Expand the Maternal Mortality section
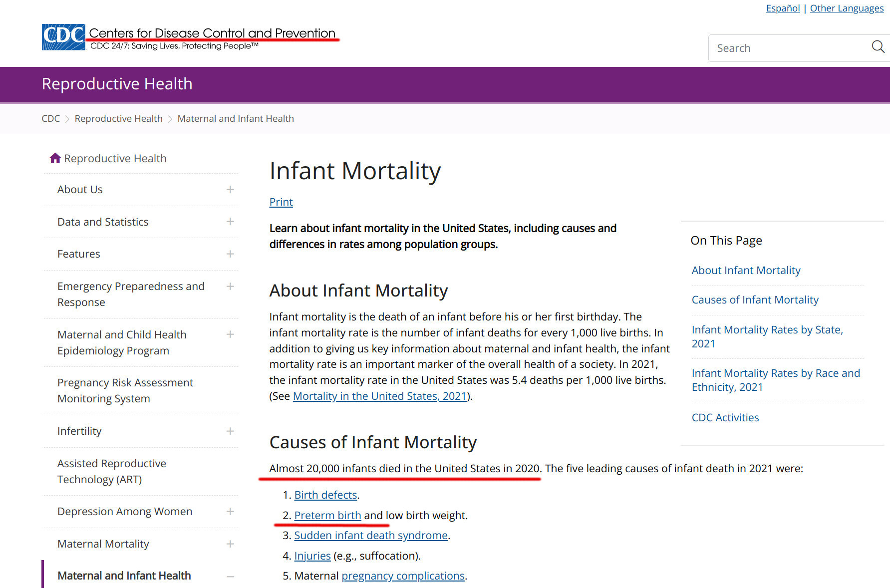This screenshot has width=890, height=588. (230, 544)
